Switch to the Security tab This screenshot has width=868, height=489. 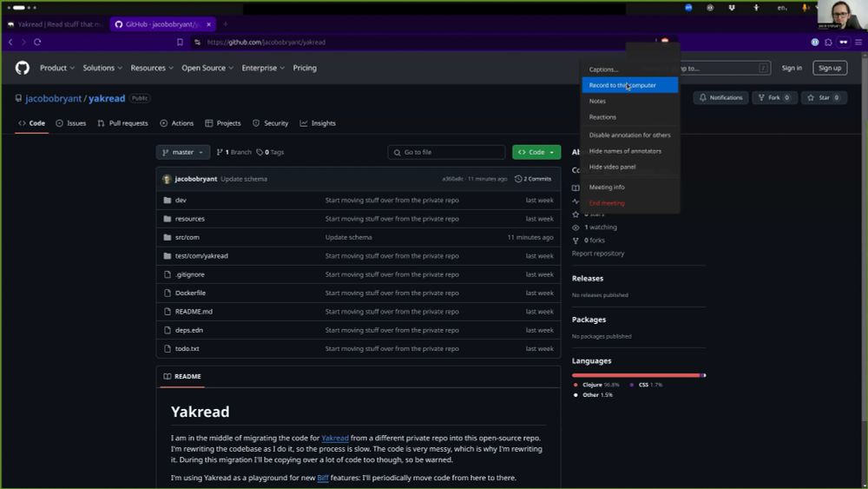[x=271, y=123]
